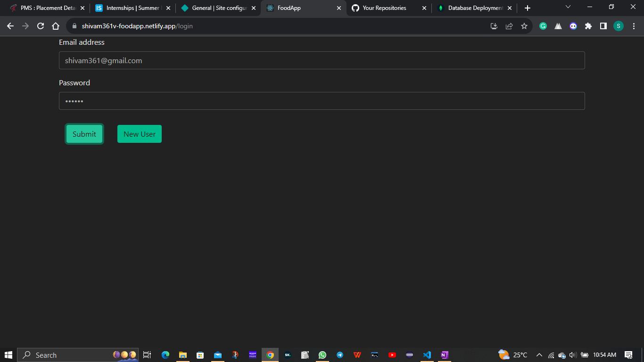
Task: Bookmark the page using the star icon
Action: (x=524, y=26)
